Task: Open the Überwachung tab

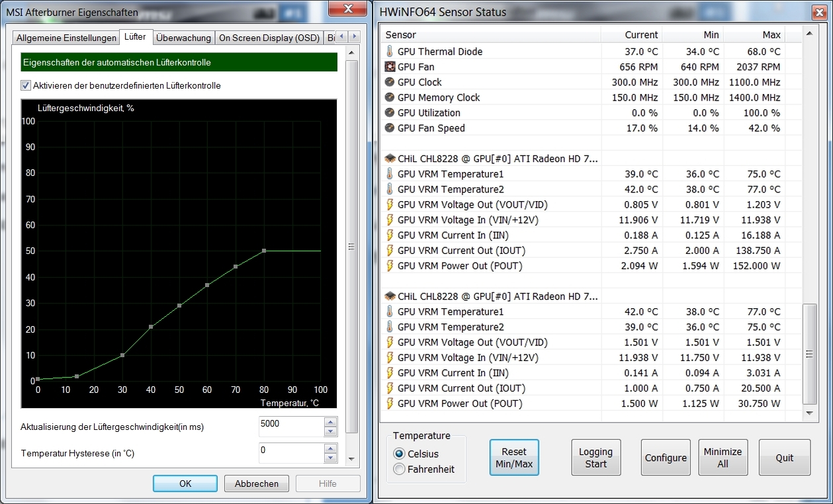Action: click(x=184, y=38)
